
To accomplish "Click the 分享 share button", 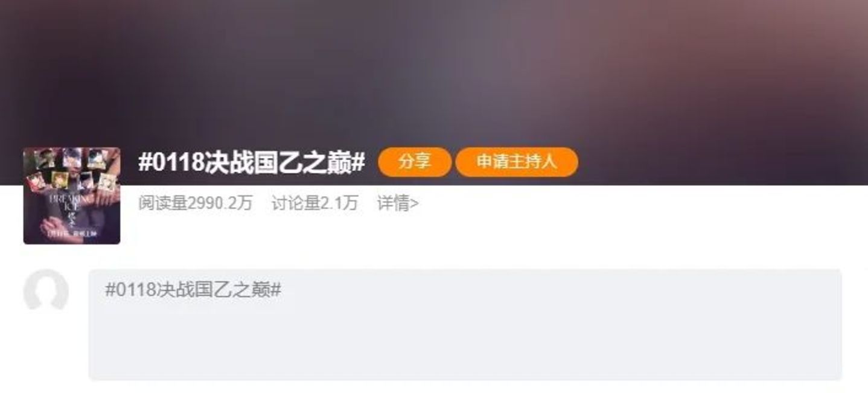I will coord(415,162).
